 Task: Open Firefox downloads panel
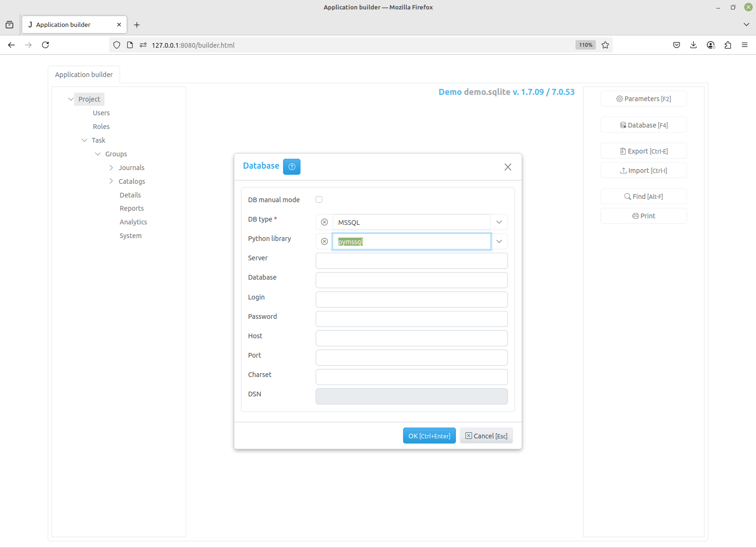click(693, 45)
